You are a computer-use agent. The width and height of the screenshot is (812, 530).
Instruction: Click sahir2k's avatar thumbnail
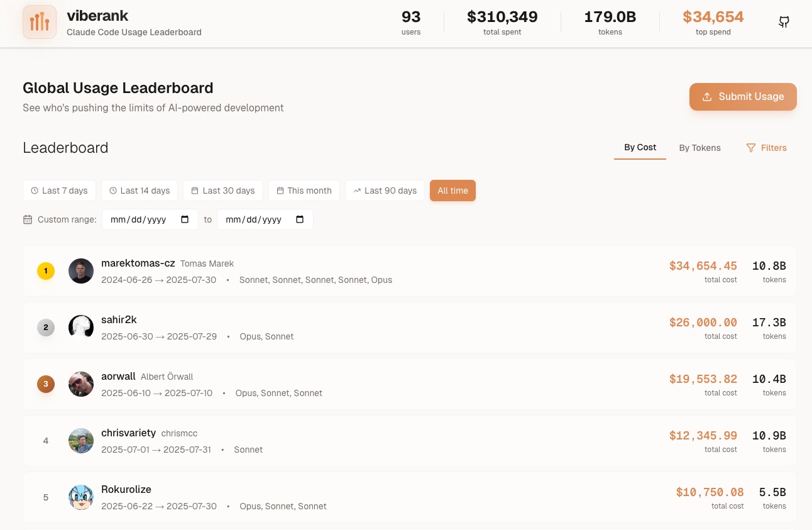(x=81, y=327)
